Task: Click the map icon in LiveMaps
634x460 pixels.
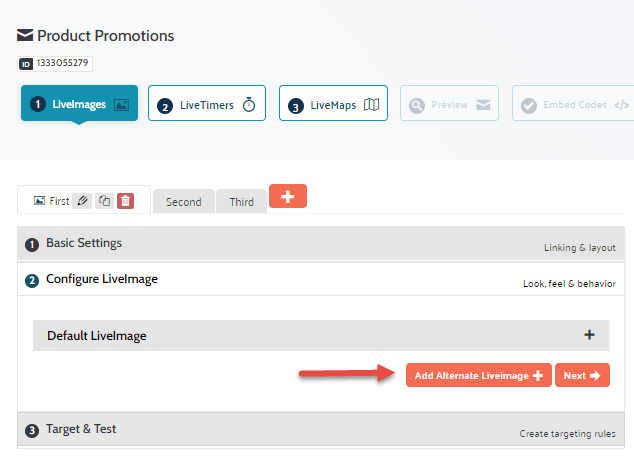Action: [x=372, y=105]
